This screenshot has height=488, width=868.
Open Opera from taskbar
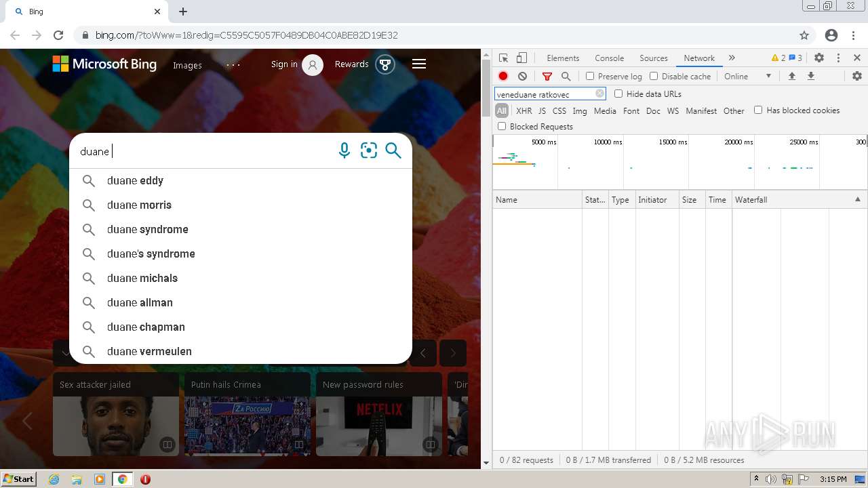[145, 479]
